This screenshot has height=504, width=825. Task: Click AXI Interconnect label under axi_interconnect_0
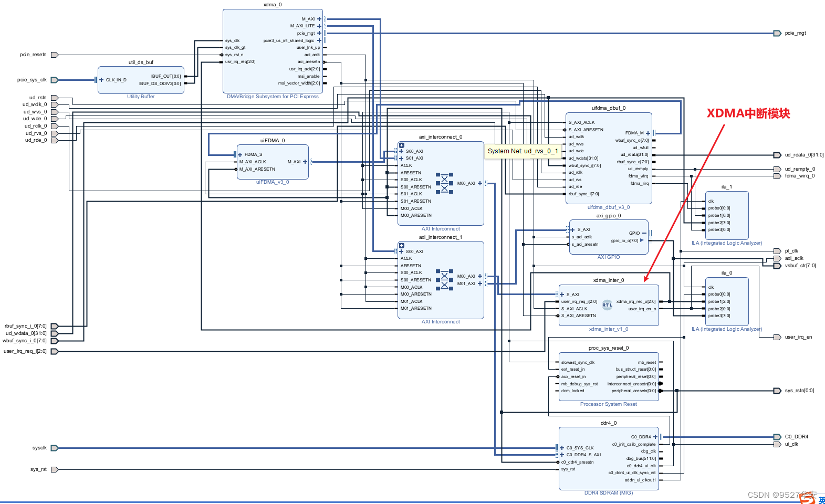point(441,229)
